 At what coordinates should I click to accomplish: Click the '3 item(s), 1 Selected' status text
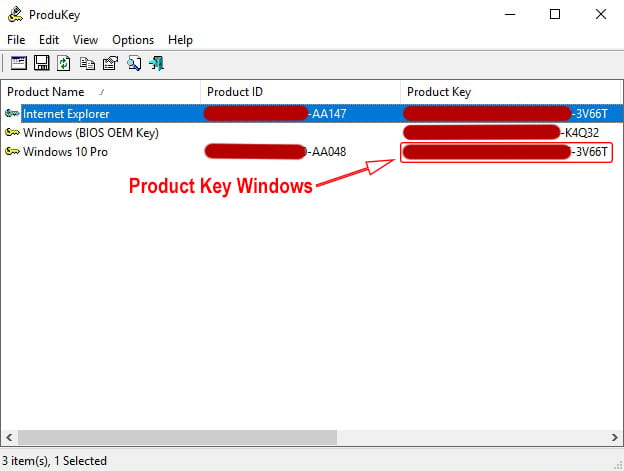[x=55, y=461]
